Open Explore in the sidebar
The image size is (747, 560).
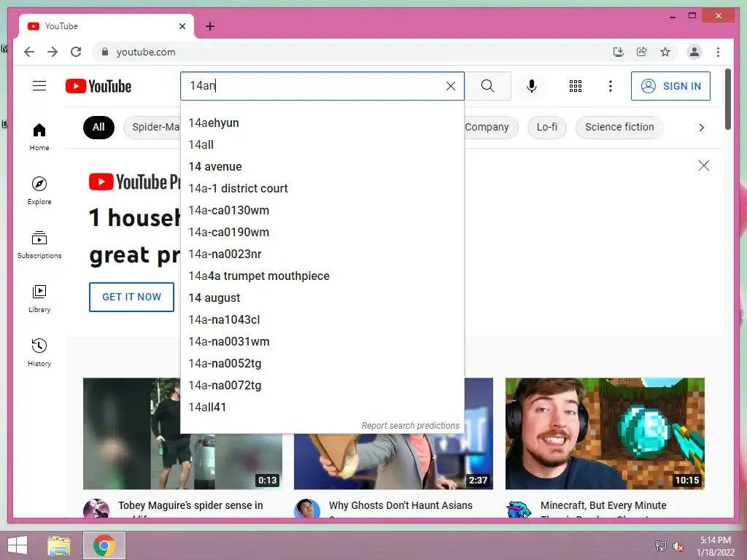39,191
